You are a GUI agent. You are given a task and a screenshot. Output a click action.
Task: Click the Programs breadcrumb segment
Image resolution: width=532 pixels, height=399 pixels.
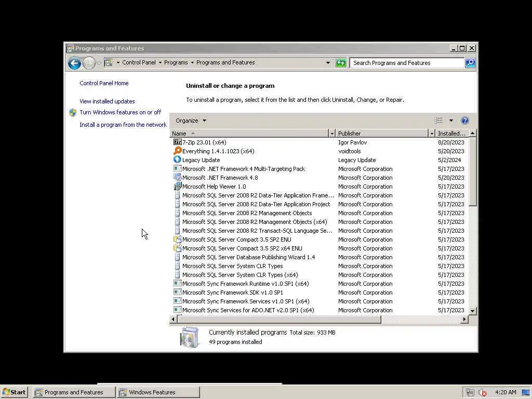(176, 62)
